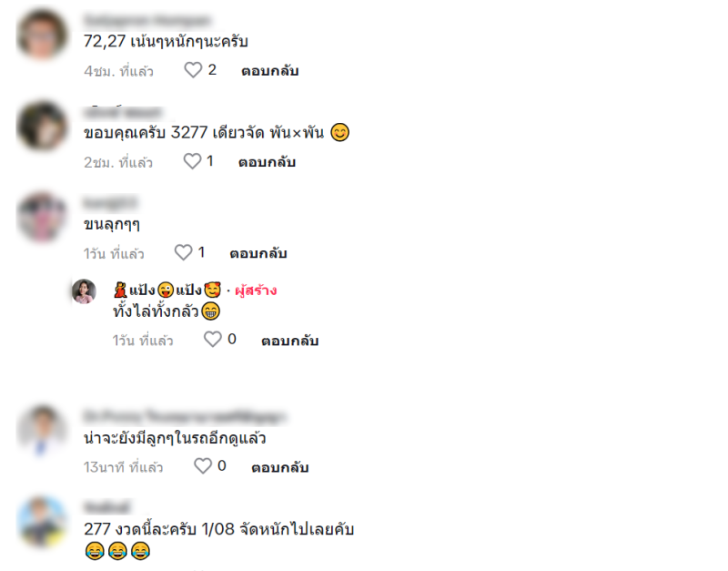Reply to creator's "ทั้งไล่ทั้งกลัว" comment
Viewport: 728px width, 571px height.
pyautogui.click(x=289, y=341)
